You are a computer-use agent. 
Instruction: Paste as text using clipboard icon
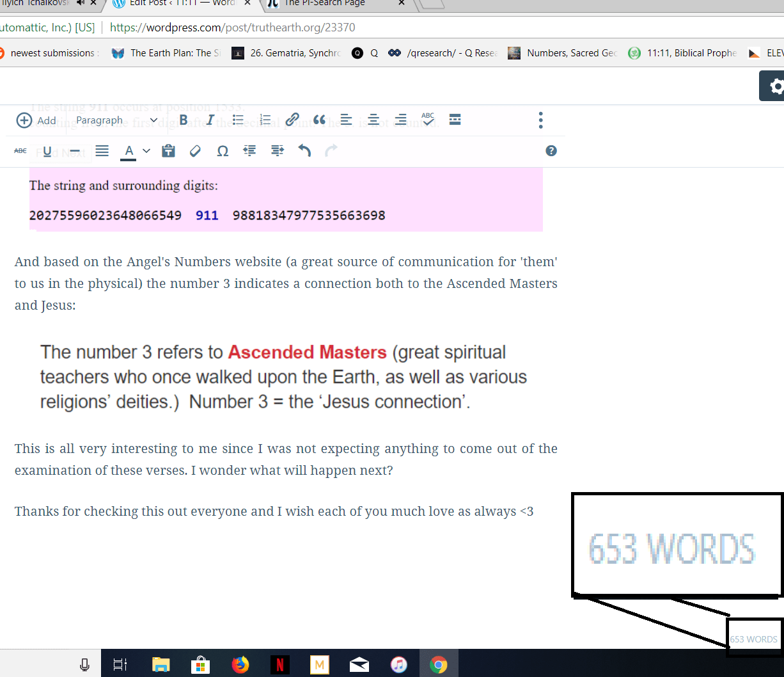pos(168,151)
